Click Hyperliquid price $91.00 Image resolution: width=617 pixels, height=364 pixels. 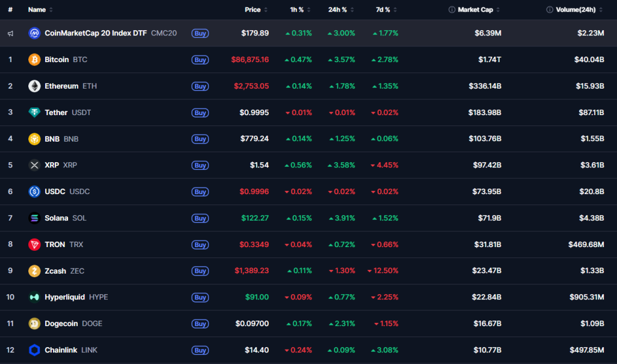click(257, 297)
